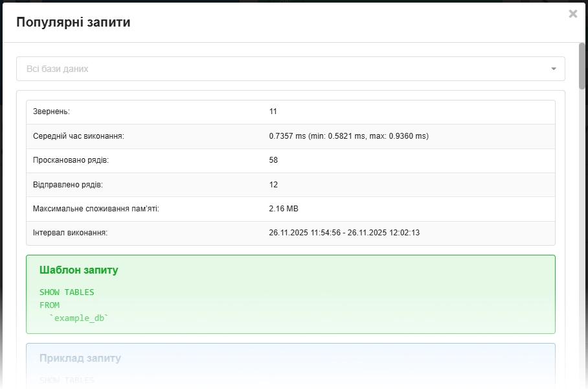Viewport: 588px width, 389px height.
Task: Click the Відправлено рядів label
Action: 68,185
